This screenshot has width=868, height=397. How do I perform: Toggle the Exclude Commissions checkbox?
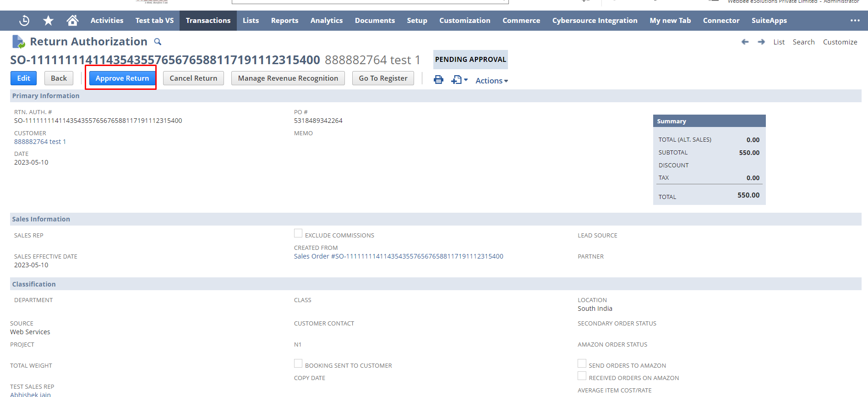coord(298,233)
